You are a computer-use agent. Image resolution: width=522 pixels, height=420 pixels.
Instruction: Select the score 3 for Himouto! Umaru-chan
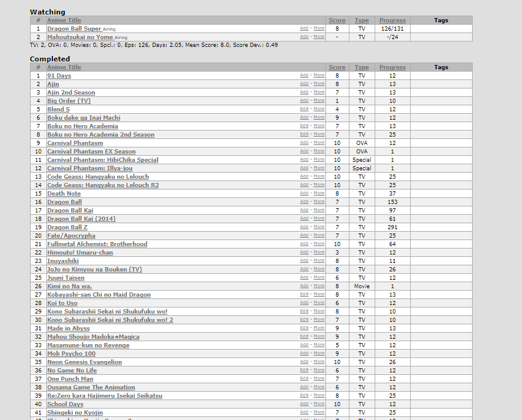tap(337, 253)
